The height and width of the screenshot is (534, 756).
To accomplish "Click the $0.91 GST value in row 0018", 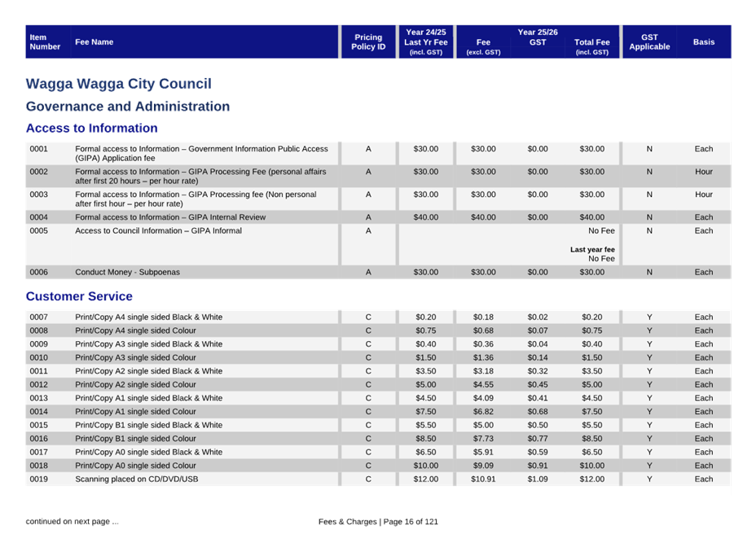I will [538, 466].
